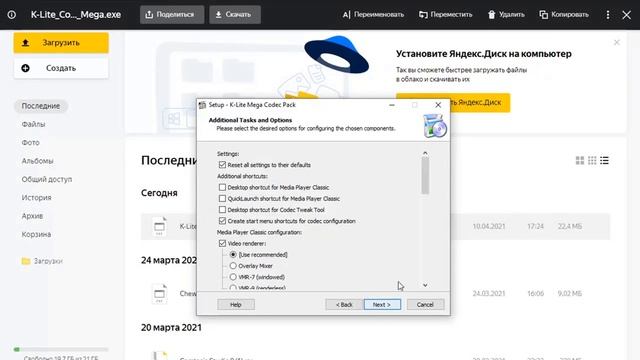This screenshot has width=640, height=360.
Task: Switch to list view icon
Action: pos(604,160)
